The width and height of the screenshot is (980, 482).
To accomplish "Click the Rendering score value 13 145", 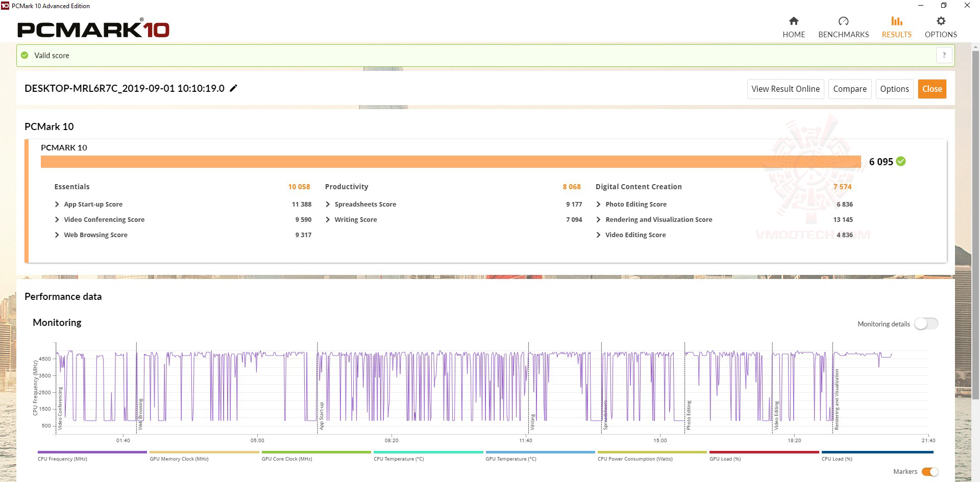I will click(x=843, y=219).
